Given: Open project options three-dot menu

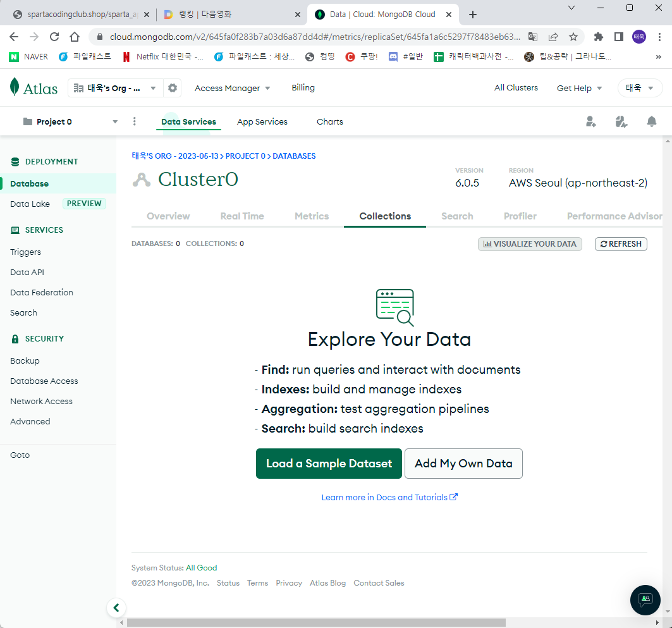Looking at the screenshot, I should click(135, 121).
